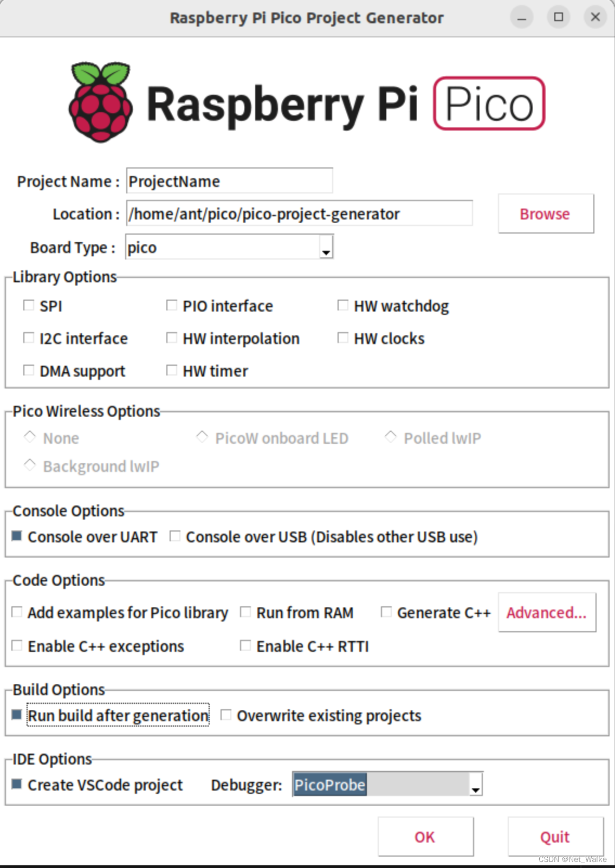The width and height of the screenshot is (615, 868).
Task: Open the Advanced code options dialog
Action: tap(547, 612)
